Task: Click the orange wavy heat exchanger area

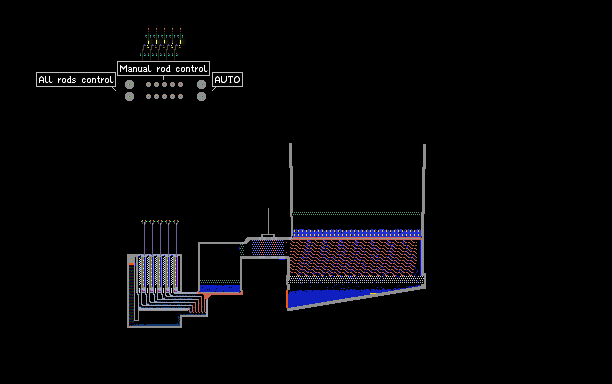Action: [353, 258]
